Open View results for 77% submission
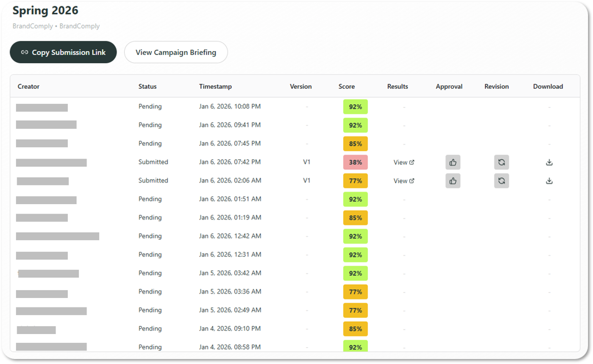The width and height of the screenshot is (593, 364). click(403, 181)
